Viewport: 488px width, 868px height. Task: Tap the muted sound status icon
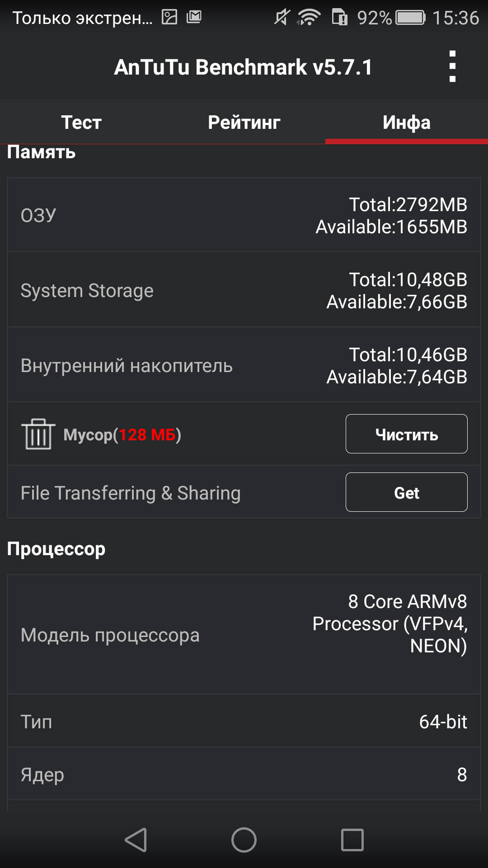(282, 18)
